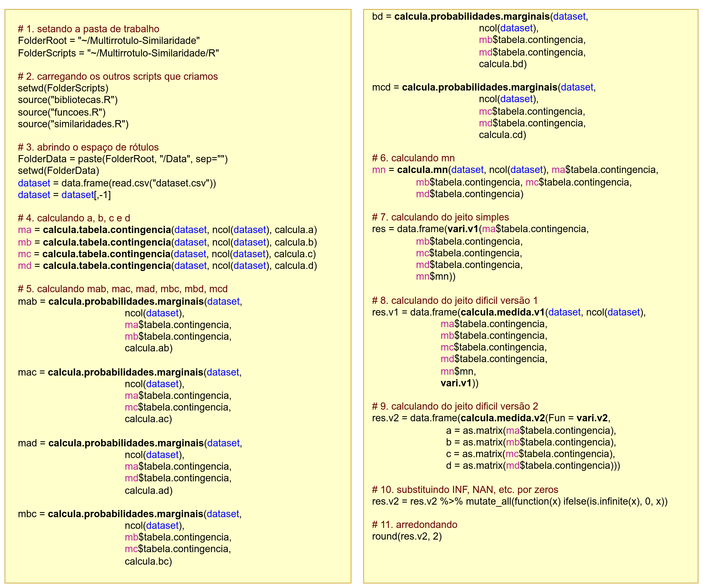Click the 'mab = calcula.probabilidades.marginais' line
The height and width of the screenshot is (588, 703).
coord(130,301)
